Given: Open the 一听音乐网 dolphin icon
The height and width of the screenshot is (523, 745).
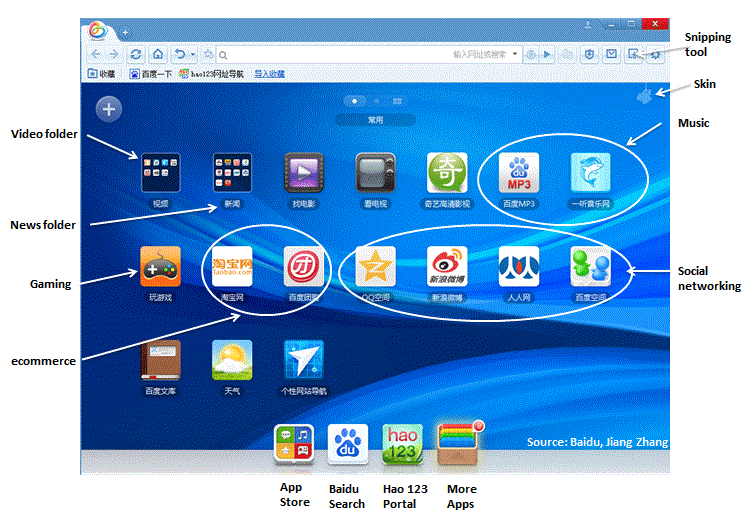Looking at the screenshot, I should click(x=590, y=172).
